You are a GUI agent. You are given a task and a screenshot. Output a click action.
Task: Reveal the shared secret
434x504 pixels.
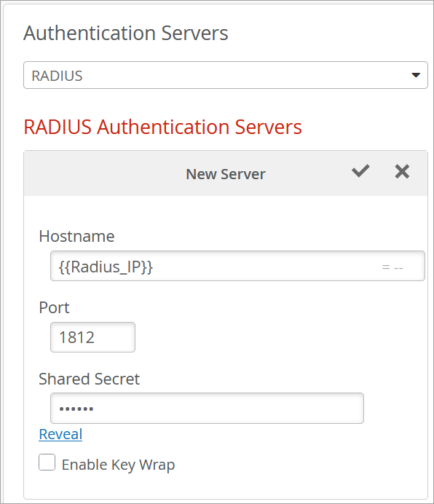click(60, 434)
